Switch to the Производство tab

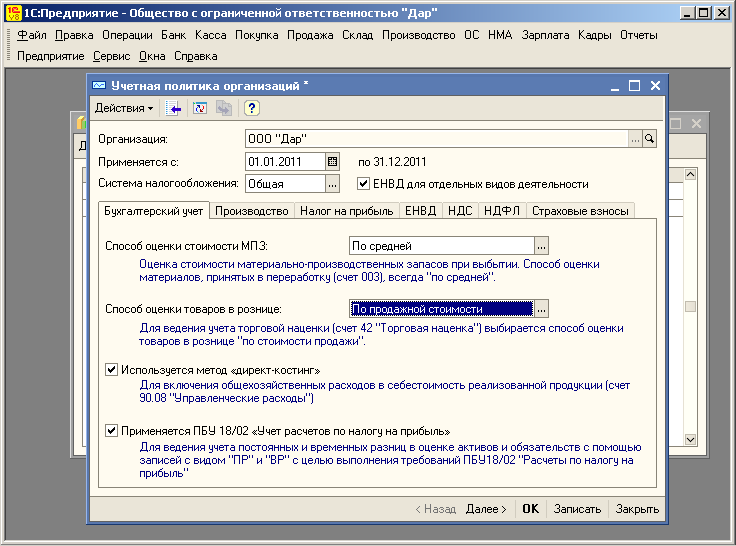252,211
